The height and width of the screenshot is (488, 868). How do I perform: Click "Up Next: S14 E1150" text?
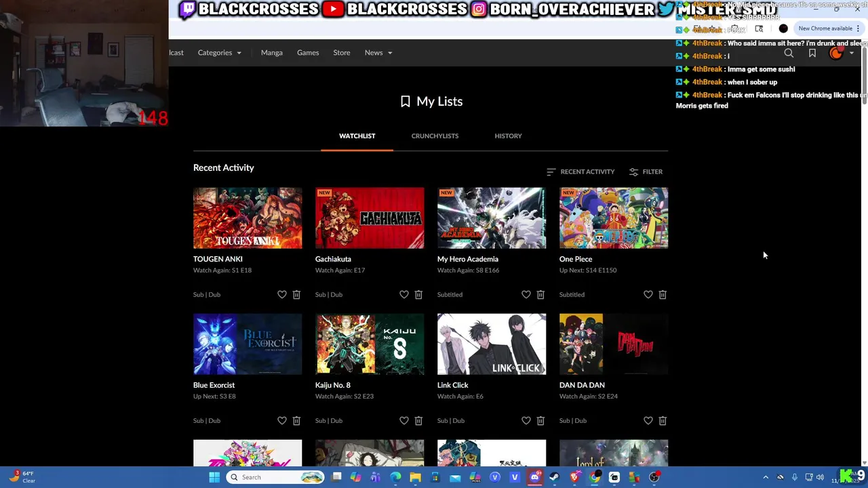(x=588, y=270)
